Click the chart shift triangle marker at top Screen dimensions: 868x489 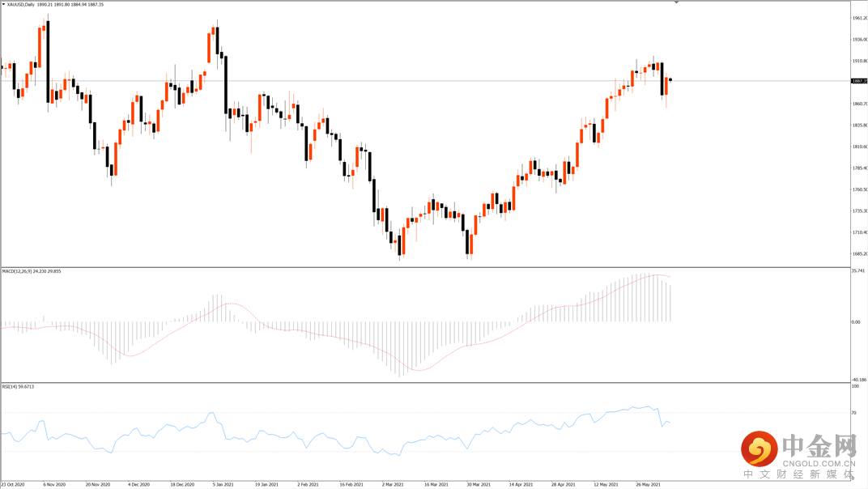[x=677, y=3]
